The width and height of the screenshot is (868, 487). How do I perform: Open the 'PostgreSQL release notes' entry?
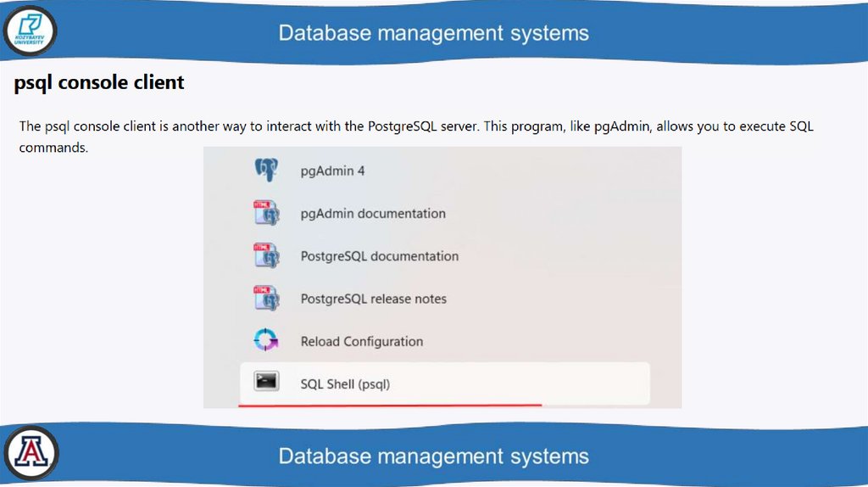[373, 299]
